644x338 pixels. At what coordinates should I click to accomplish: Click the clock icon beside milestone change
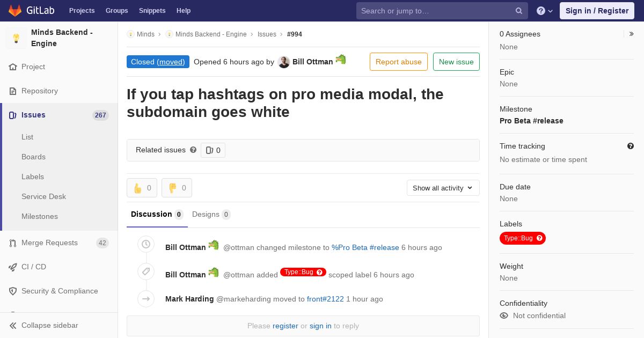point(146,244)
